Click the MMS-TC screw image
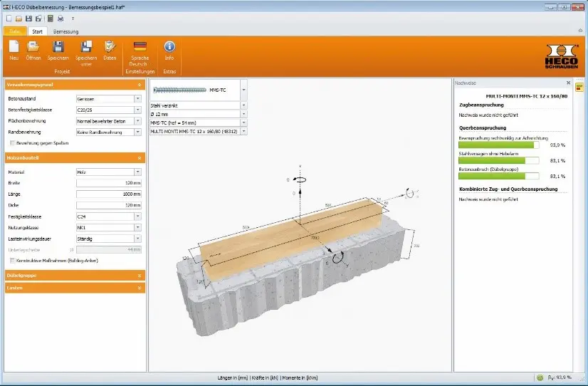588x386 pixels. click(179, 90)
